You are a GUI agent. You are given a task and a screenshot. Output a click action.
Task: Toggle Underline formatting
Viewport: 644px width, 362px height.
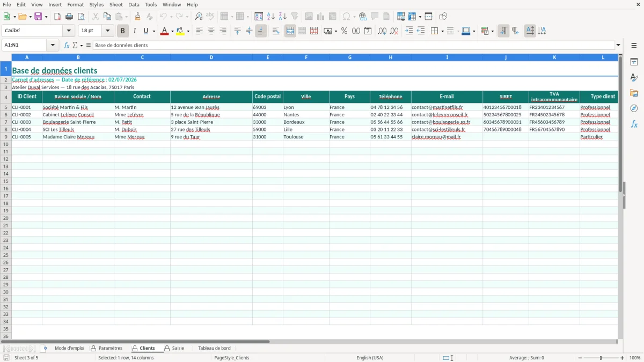click(x=145, y=31)
